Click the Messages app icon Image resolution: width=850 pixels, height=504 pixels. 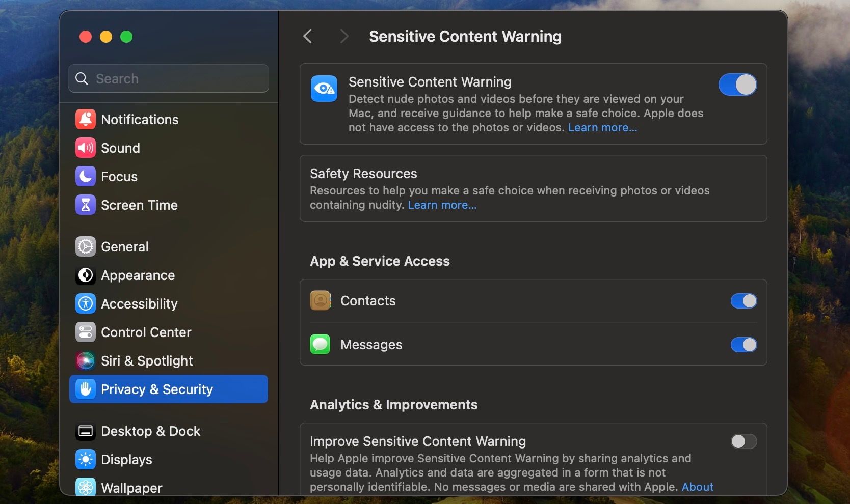(x=320, y=344)
